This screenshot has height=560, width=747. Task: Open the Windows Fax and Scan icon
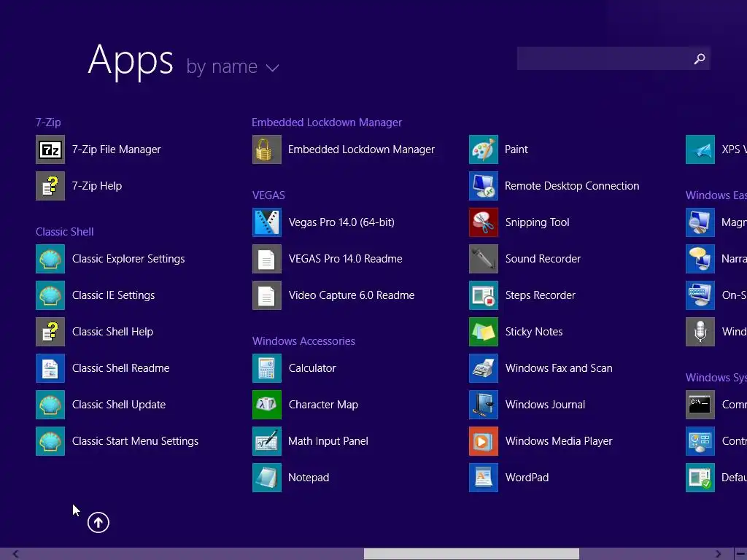[484, 368]
